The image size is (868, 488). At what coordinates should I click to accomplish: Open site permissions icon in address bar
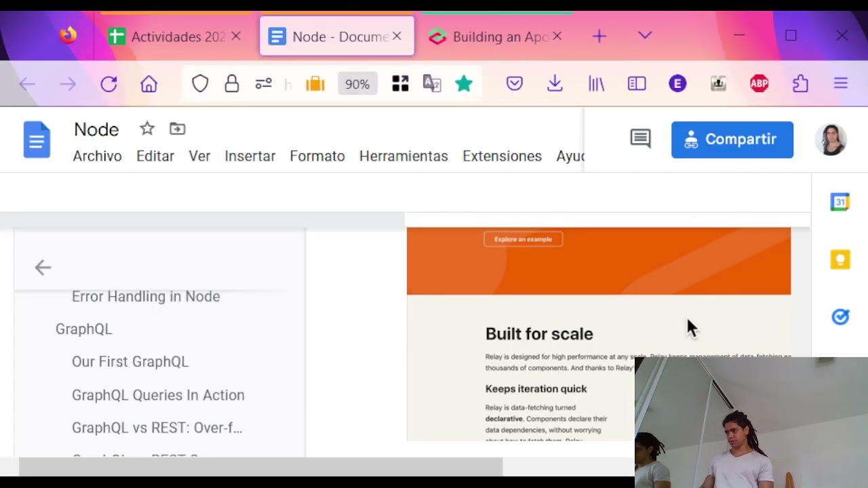[264, 84]
